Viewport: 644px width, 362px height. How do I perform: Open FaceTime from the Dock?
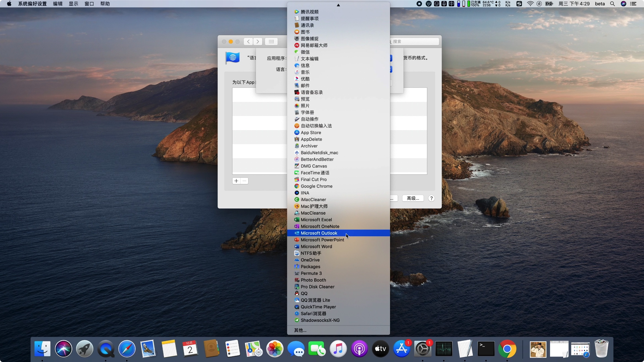tap(317, 349)
